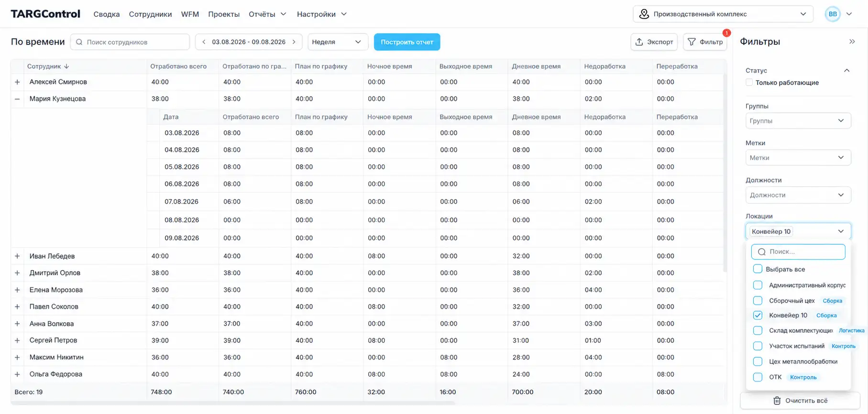Viewport: 868px width, 414px height.
Task: Click the 03.08.2026 date row
Action: tap(435, 133)
